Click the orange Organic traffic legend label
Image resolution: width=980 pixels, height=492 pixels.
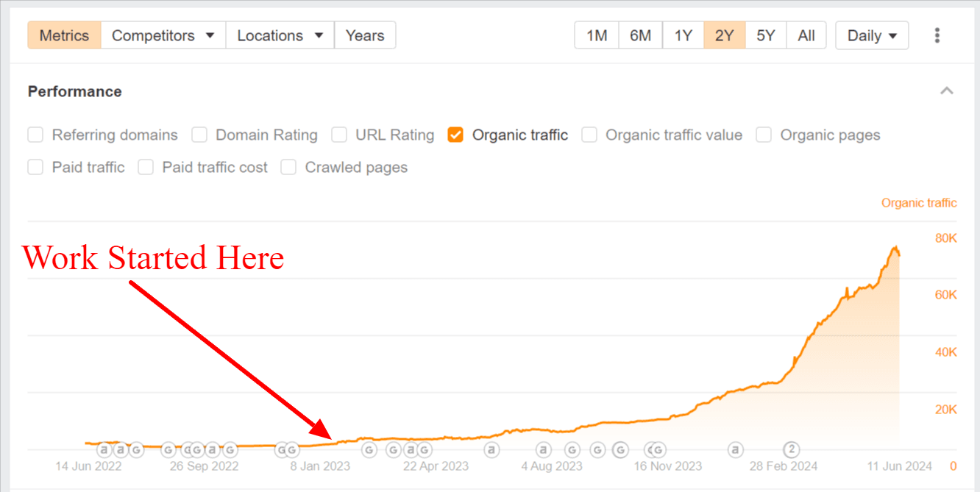(x=918, y=202)
